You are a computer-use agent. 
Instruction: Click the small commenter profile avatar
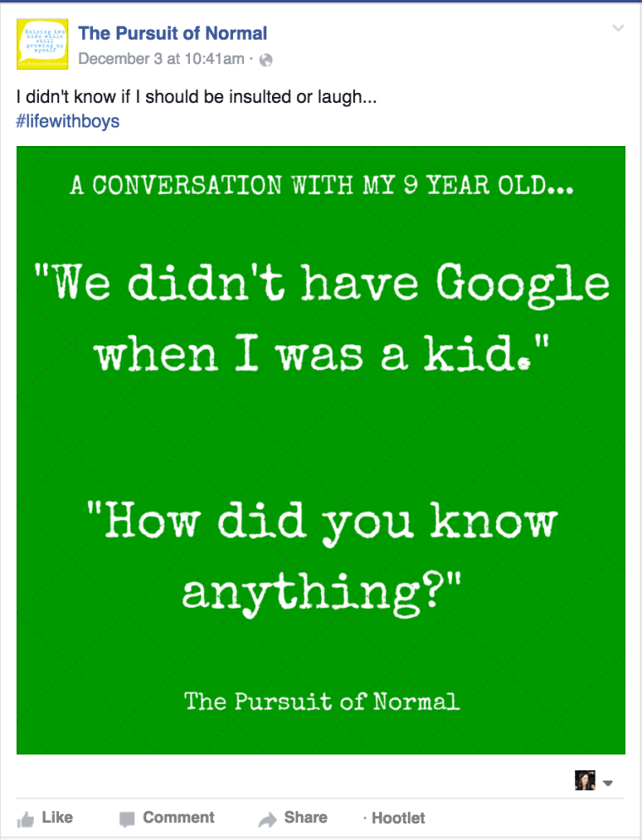(585, 781)
